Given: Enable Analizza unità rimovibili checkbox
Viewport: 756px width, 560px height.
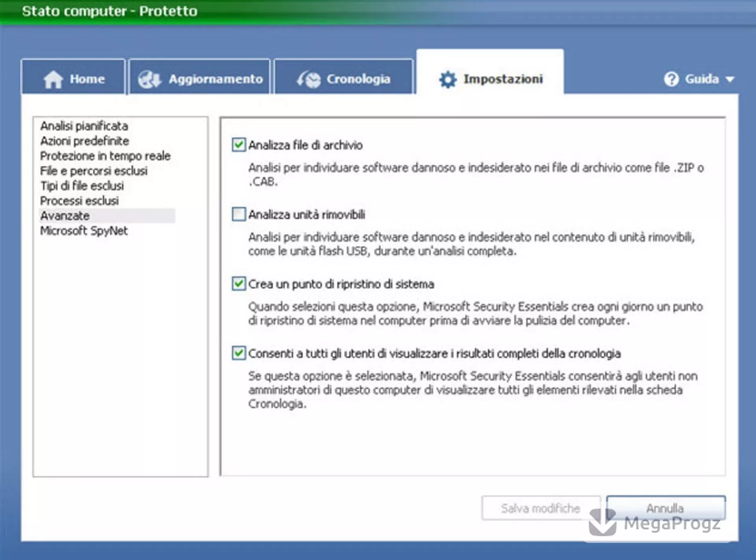Looking at the screenshot, I should tap(239, 214).
